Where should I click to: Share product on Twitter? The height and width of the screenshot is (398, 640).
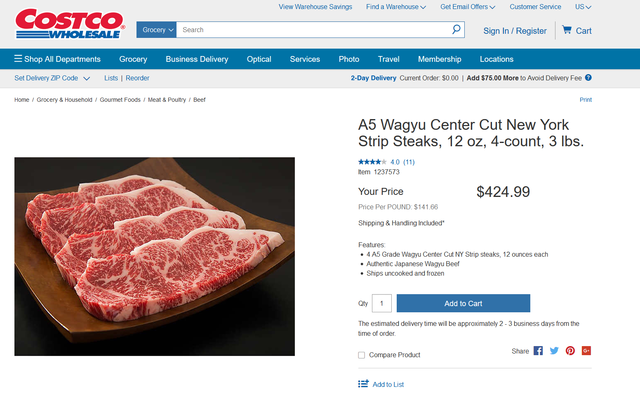[x=554, y=351]
